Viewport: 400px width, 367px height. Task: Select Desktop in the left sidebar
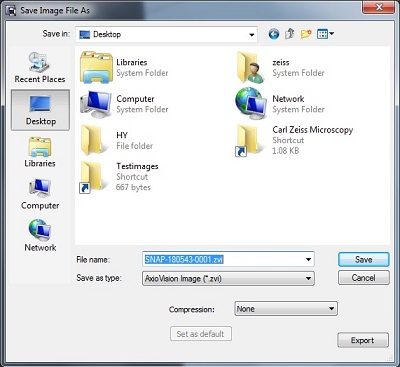[x=40, y=110]
